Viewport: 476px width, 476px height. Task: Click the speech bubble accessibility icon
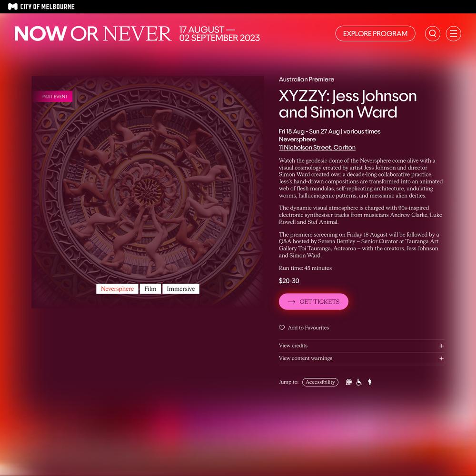(x=349, y=382)
